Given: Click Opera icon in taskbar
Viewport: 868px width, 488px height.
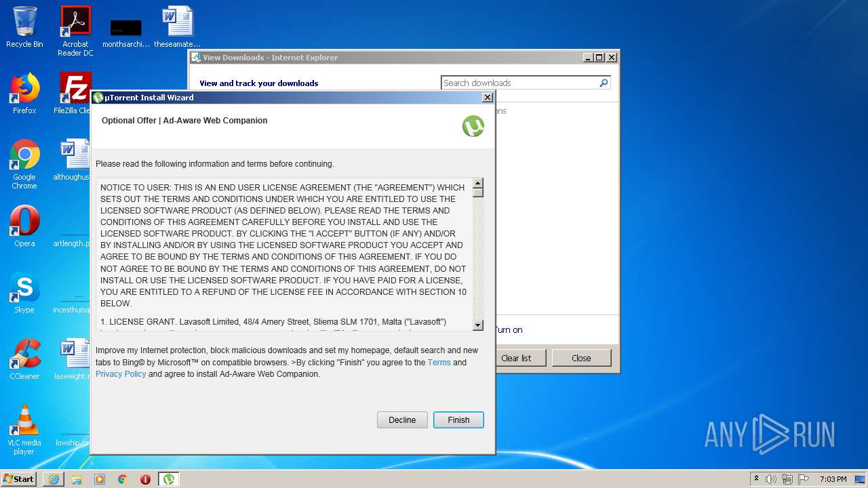Looking at the screenshot, I should pos(145,479).
